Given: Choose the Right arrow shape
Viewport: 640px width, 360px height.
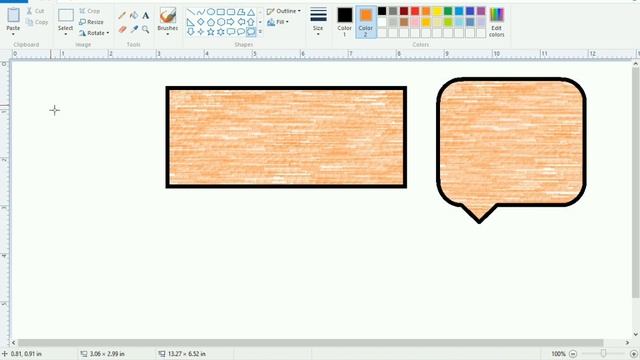Looking at the screenshot, I should pyautogui.click(x=231, y=22).
